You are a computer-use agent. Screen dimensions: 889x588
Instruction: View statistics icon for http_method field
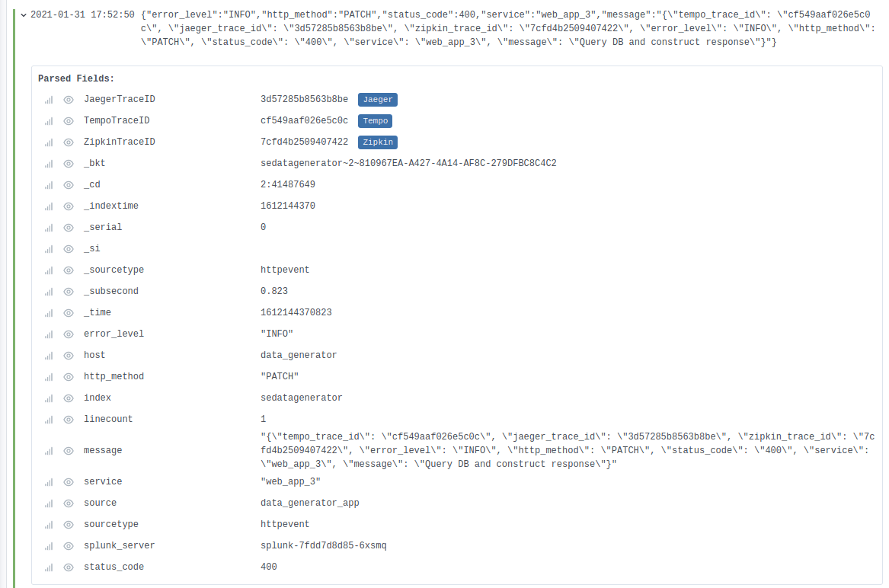coord(49,377)
